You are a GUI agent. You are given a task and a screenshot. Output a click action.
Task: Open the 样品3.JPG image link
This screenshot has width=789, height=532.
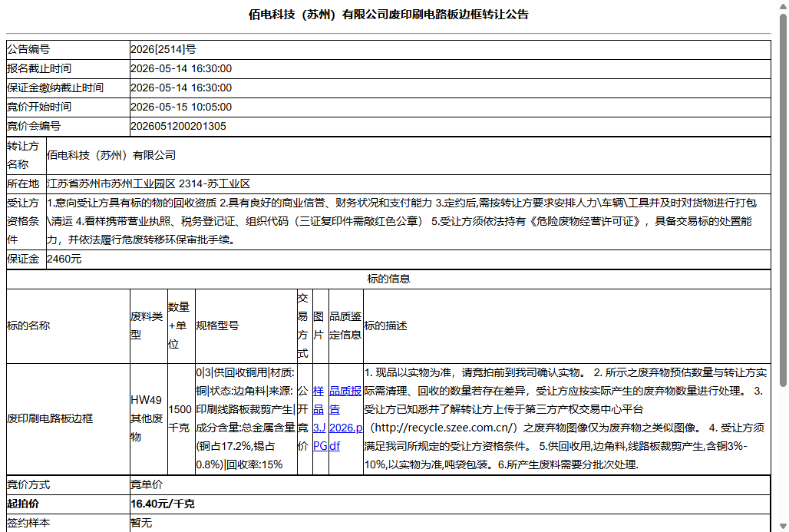[320, 418]
